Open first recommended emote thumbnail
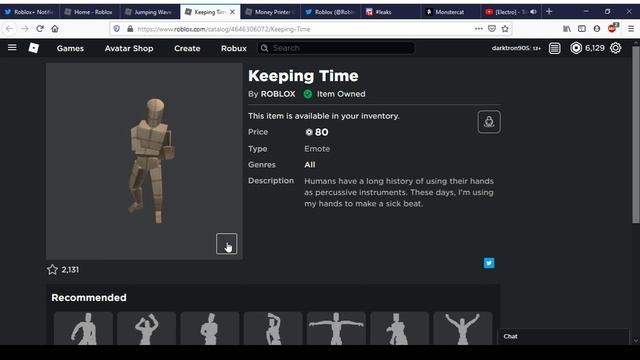Image resolution: width=640 pixels, height=360 pixels. tap(83, 329)
